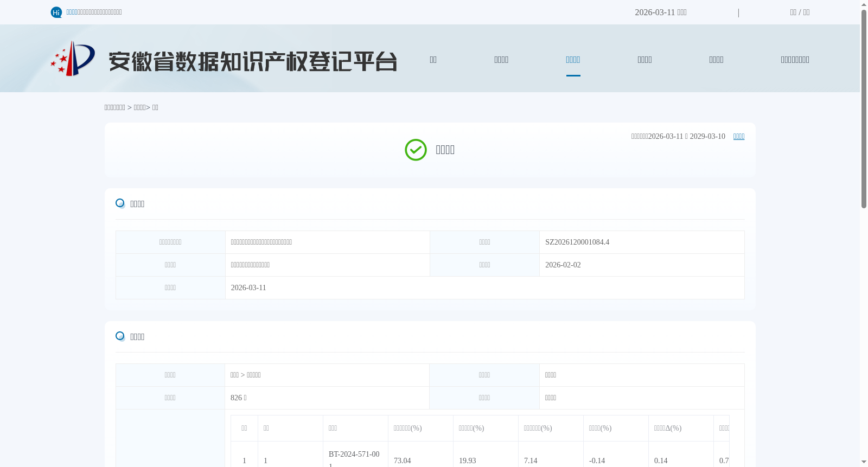The image size is (868, 467).
Task: Click the blue Hi speech-bubble icon
Action: 56,12
